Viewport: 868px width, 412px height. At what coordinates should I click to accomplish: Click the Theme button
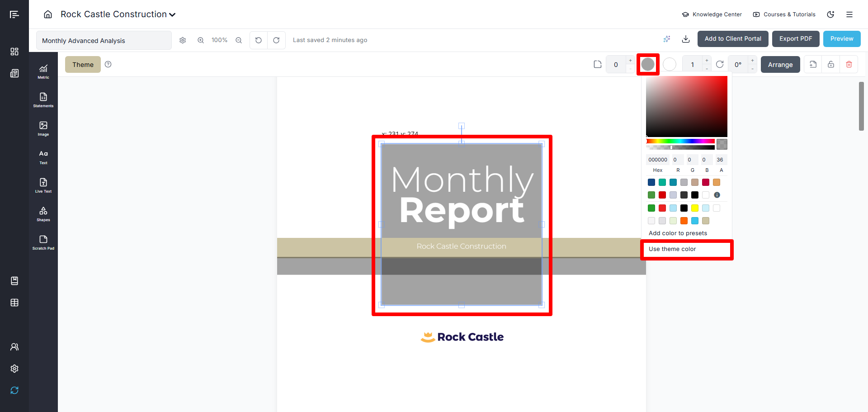[x=83, y=65]
